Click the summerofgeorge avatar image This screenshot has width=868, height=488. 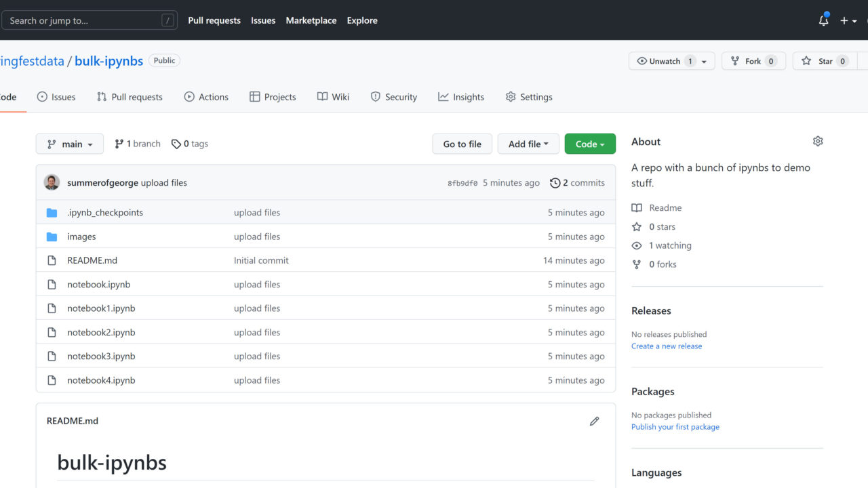click(x=52, y=182)
